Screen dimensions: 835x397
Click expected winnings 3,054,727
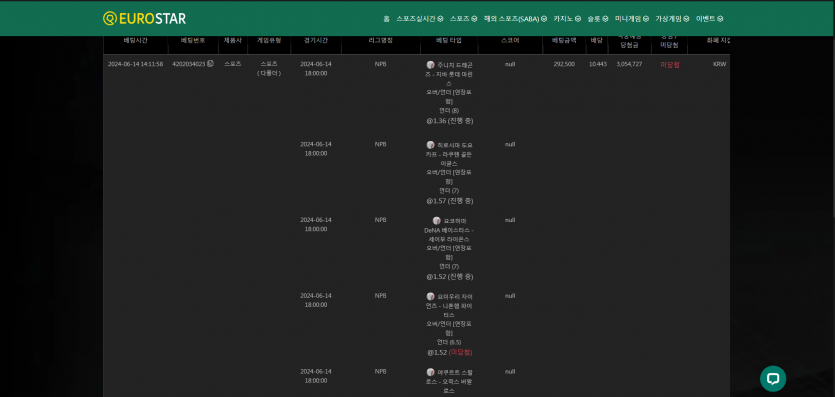[x=629, y=64]
